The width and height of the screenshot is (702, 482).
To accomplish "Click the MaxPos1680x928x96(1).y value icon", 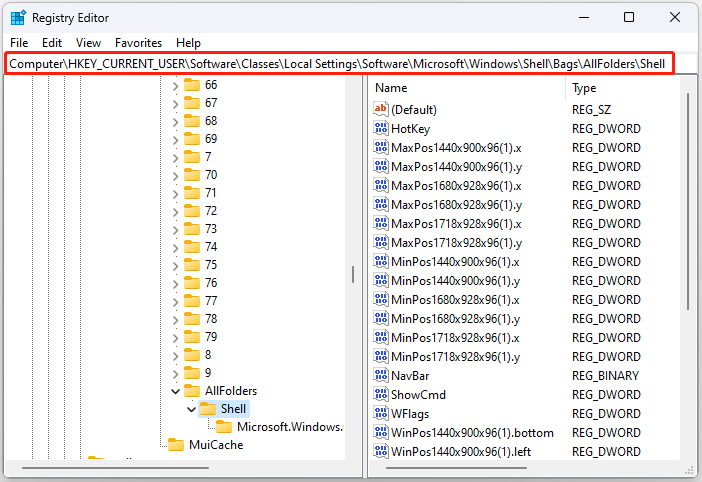I will tap(381, 205).
